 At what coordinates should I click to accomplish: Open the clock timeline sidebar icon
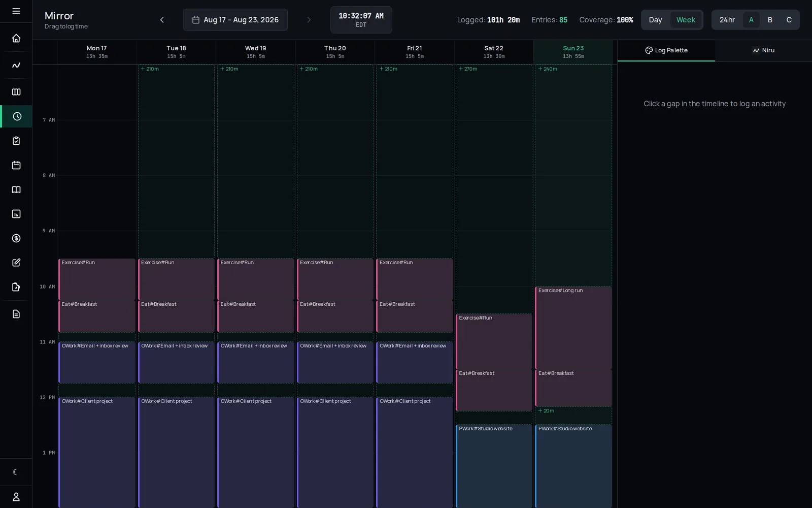coord(16,116)
